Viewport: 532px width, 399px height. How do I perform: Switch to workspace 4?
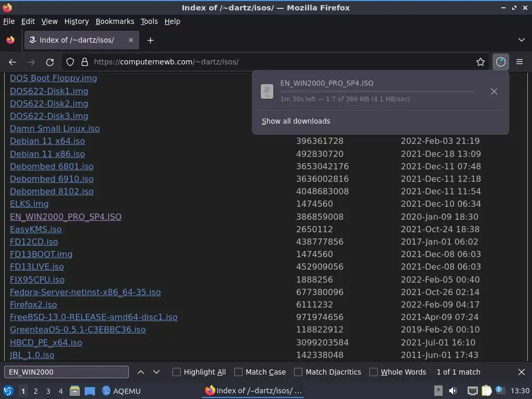61,391
